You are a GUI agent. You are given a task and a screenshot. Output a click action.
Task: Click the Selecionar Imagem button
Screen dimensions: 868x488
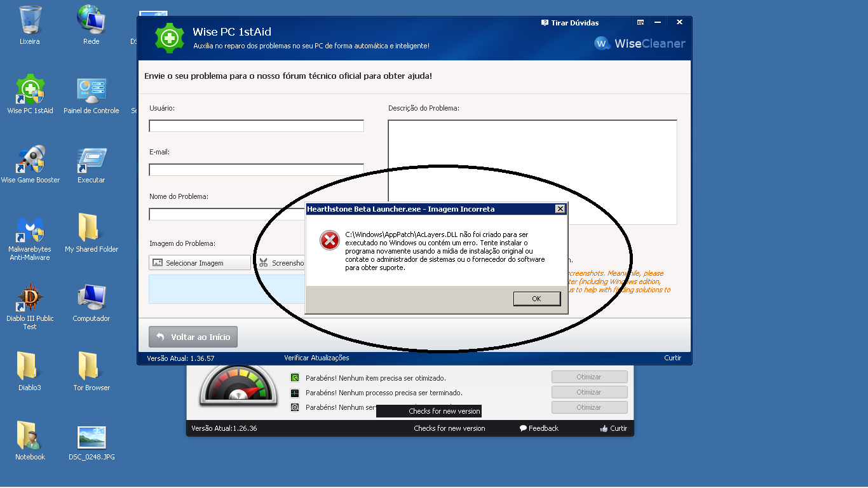click(x=200, y=262)
